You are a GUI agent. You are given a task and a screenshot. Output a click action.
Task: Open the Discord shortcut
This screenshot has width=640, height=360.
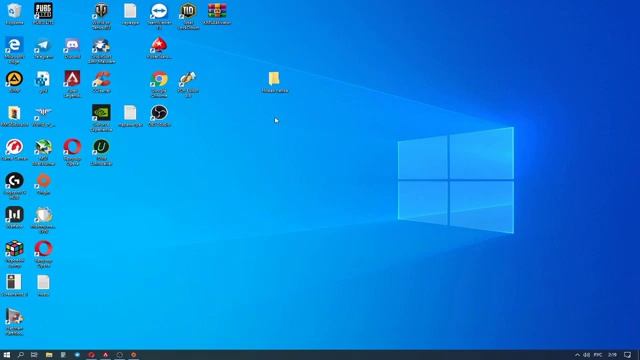pos(72,45)
